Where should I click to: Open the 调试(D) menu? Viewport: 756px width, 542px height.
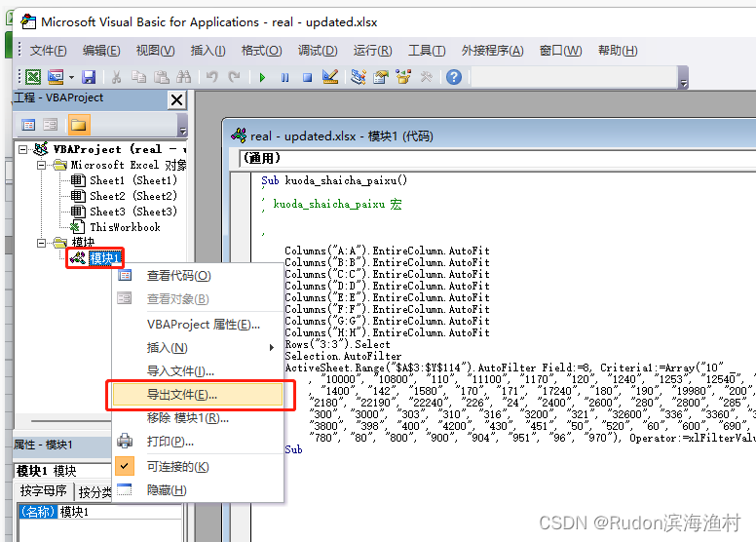[x=318, y=50]
